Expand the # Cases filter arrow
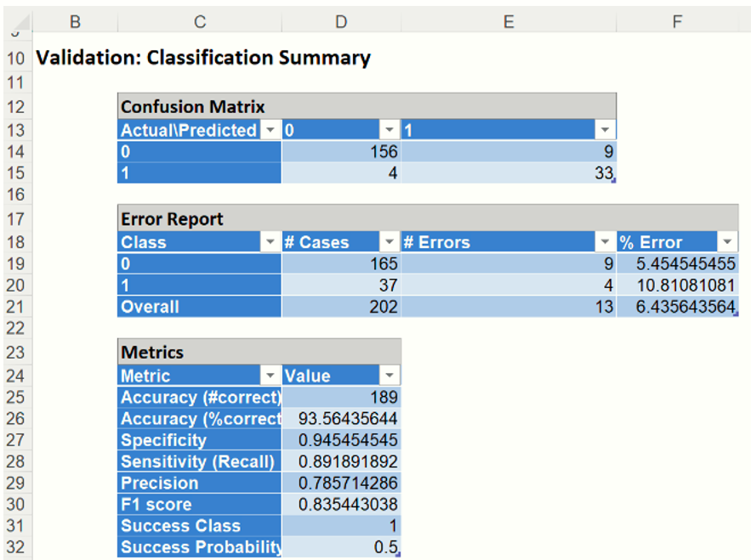 (390, 242)
